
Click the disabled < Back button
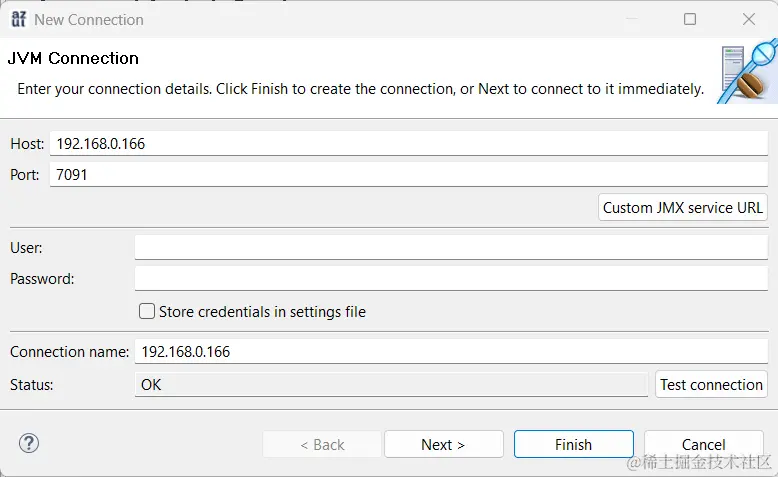(x=321, y=445)
